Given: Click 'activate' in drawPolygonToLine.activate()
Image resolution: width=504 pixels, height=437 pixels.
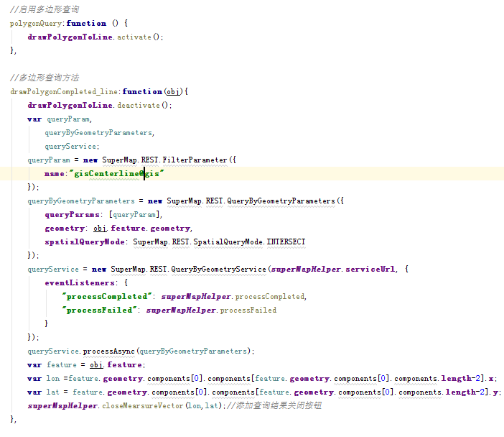Looking at the screenshot, I should tap(134, 37).
